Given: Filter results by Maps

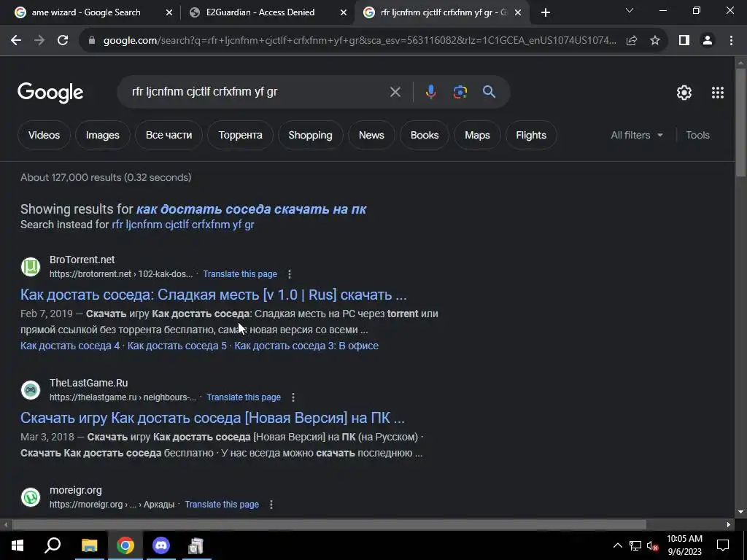Looking at the screenshot, I should (x=477, y=135).
